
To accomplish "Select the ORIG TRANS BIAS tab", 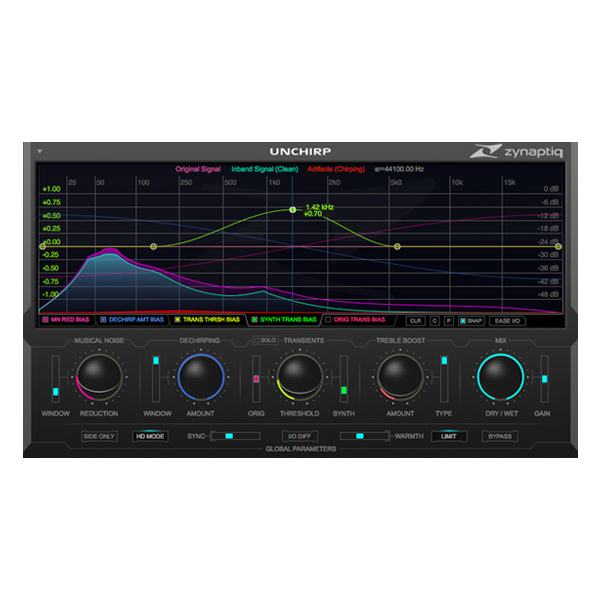I will (x=359, y=320).
